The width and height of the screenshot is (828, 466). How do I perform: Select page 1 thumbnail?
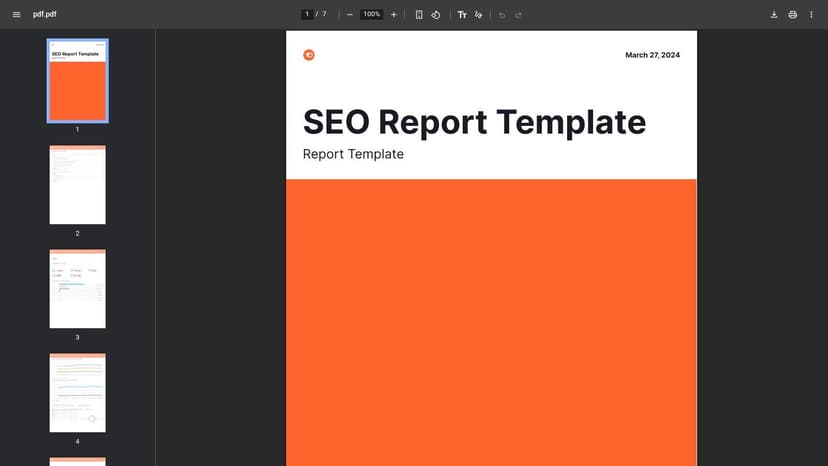click(78, 81)
